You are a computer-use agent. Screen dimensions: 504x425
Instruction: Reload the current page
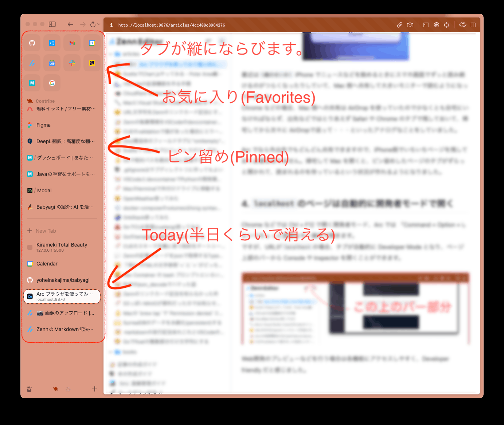[93, 24]
